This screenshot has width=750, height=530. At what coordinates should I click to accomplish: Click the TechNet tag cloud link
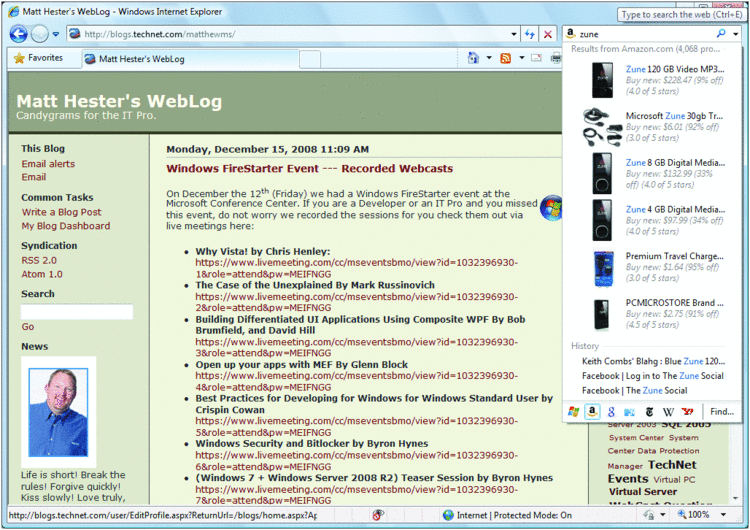(672, 464)
